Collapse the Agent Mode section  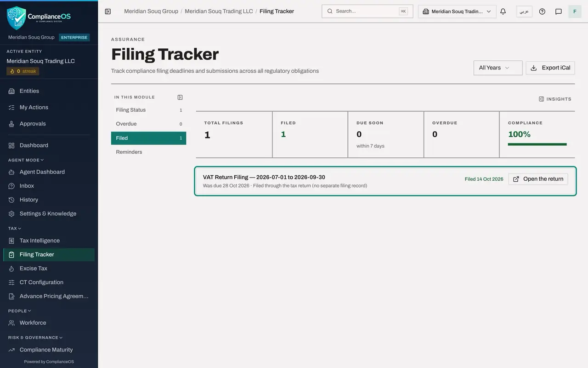(x=26, y=160)
